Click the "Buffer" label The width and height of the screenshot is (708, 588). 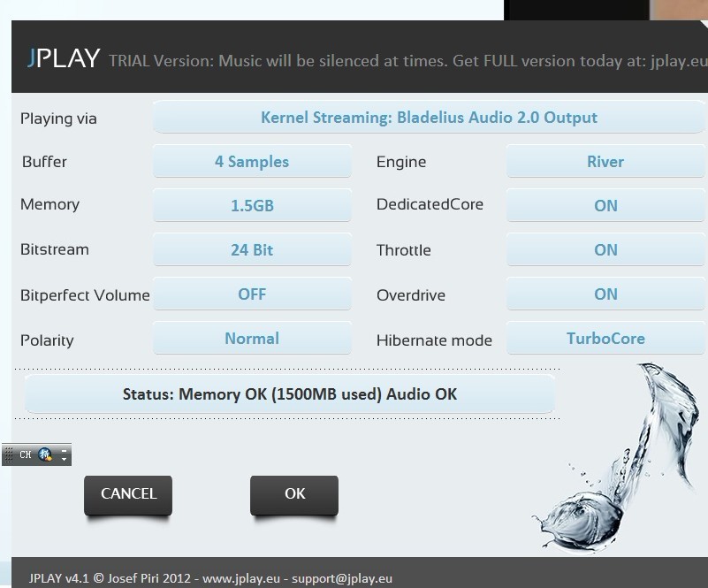[44, 162]
